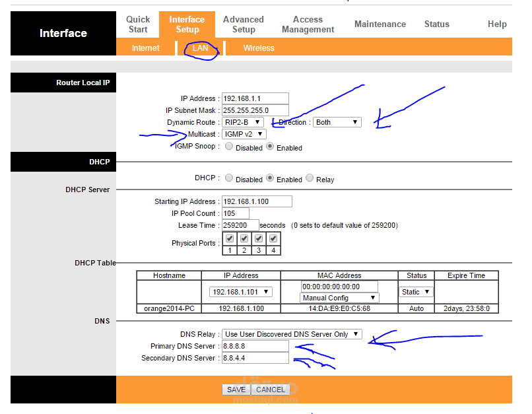Image resolution: width=532 pixels, height=414 pixels.
Task: Select the orange2014-PC hostname cell
Action: (x=169, y=308)
